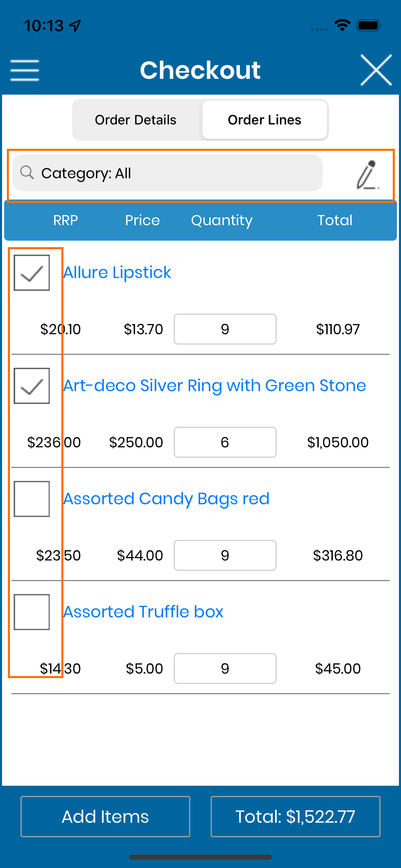The height and width of the screenshot is (868, 401).
Task: Tap the Wi-Fi status icon
Action: pos(342,25)
